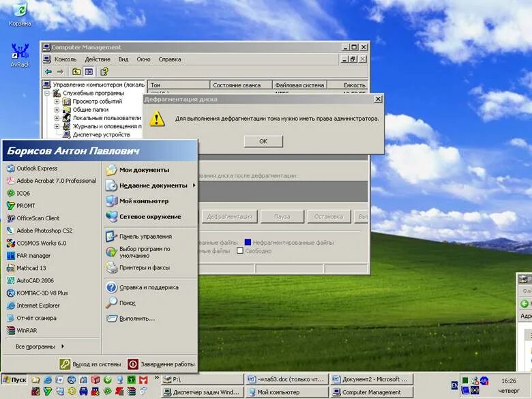Expand the Просмотр событий node
This screenshot has width=532, height=399.
click(57, 102)
